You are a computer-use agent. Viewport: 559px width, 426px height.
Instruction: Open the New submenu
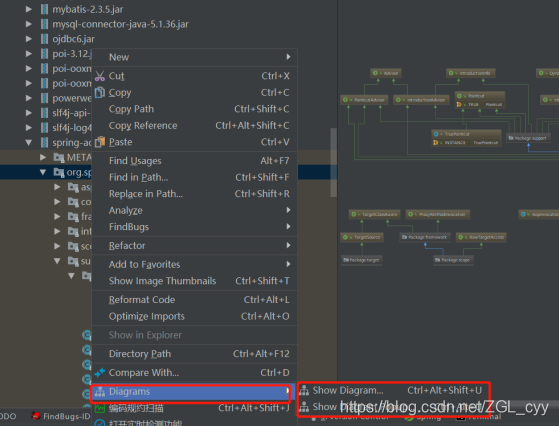(195, 57)
